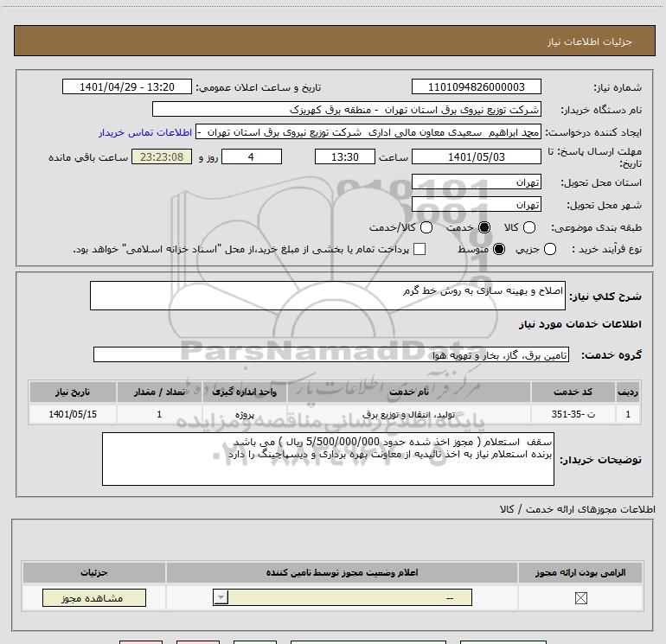This screenshot has height=644, width=666.
Task: Click the service group field
Action: tap(331, 355)
